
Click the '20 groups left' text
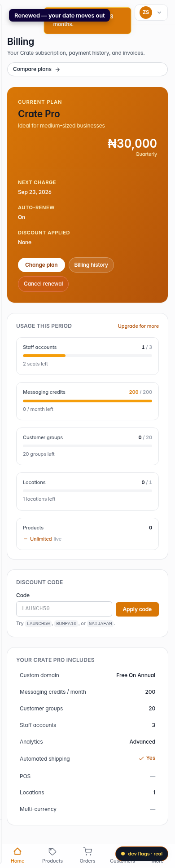pos(39,454)
